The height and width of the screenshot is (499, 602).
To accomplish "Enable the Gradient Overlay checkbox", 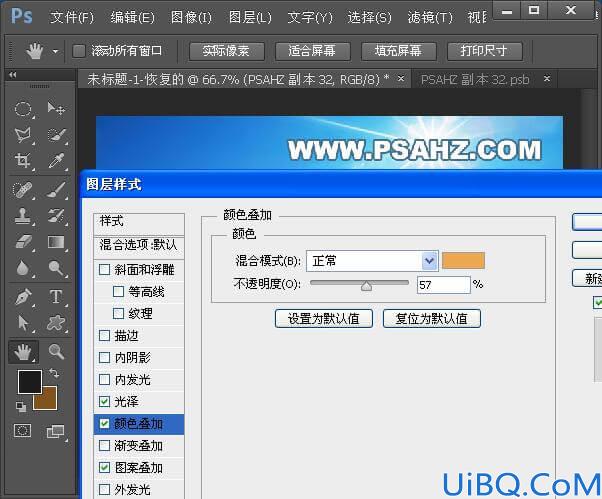I will point(104,446).
